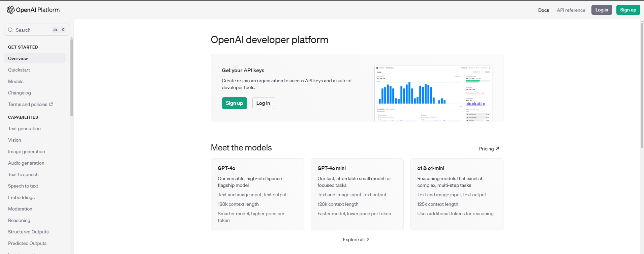Click the usage dashboard preview image
The width and height of the screenshot is (644, 254).
click(433, 93)
